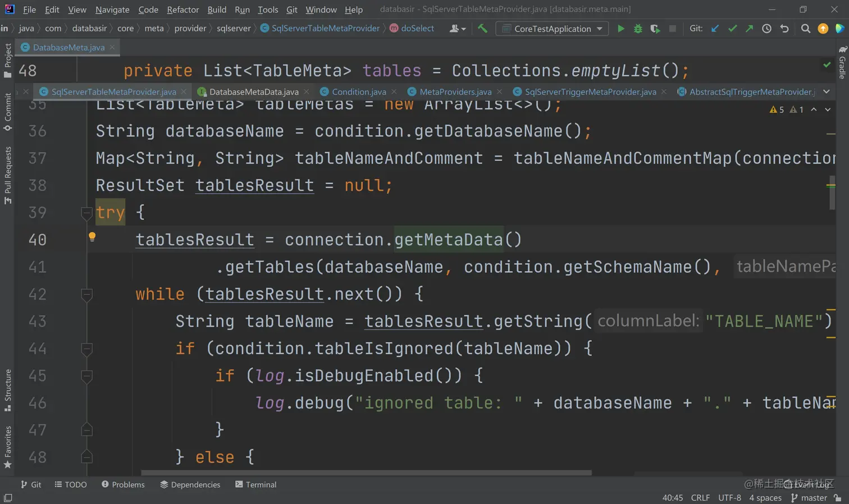Click the green inspection checkmark in DatabaseMeta editor
The image size is (849, 504).
coord(827,65)
